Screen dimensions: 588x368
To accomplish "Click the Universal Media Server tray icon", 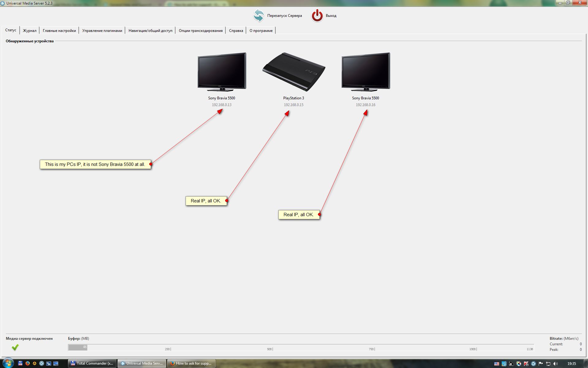I will [533, 364].
